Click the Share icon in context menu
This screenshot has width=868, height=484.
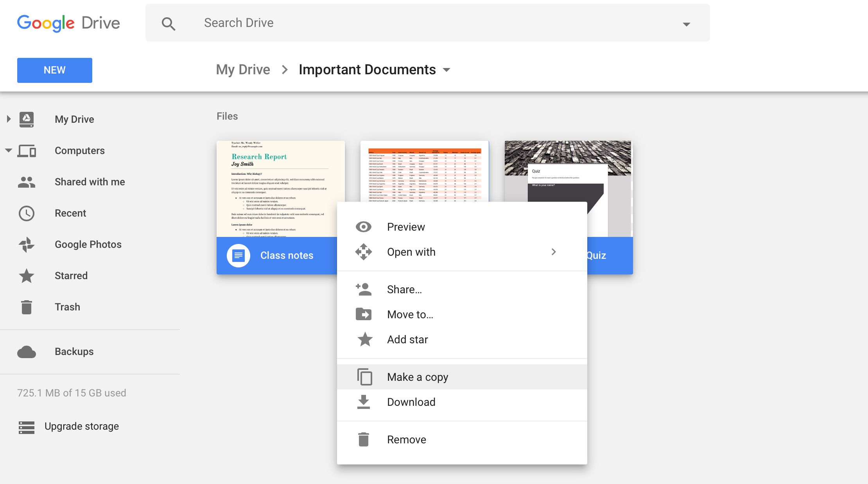coord(364,289)
